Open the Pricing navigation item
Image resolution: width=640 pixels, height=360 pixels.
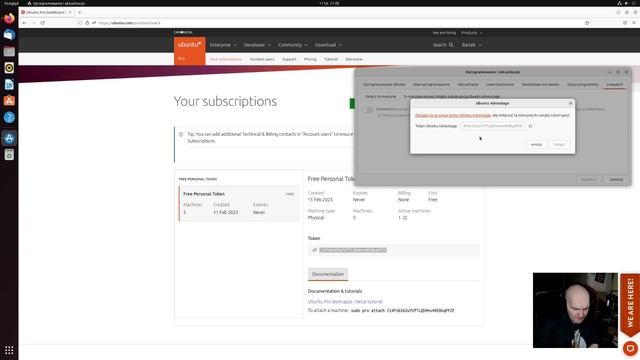(x=310, y=59)
